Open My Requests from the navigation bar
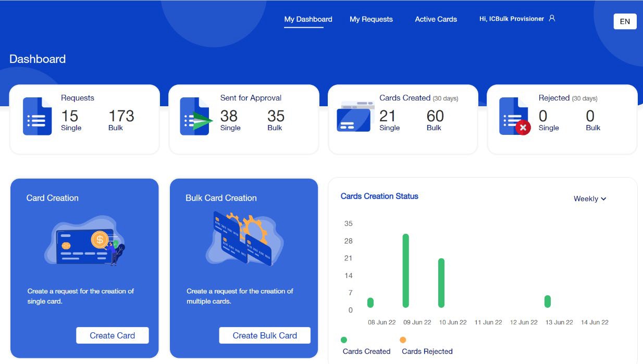This screenshot has width=643, height=364. (x=370, y=19)
